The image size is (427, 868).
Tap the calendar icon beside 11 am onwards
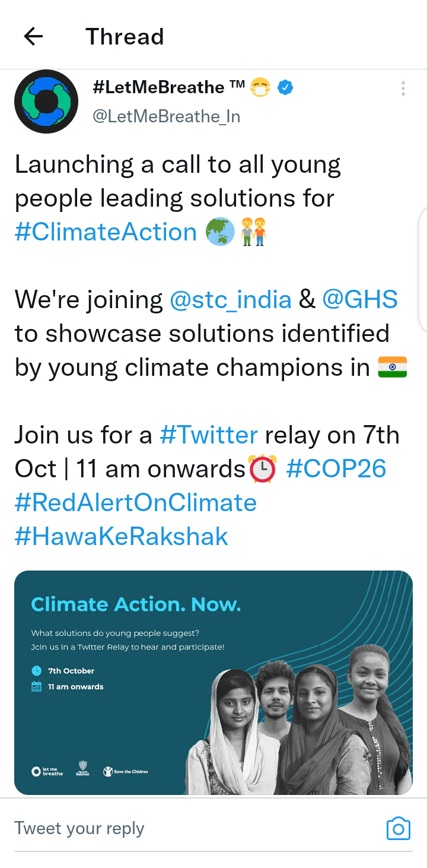coord(37,686)
